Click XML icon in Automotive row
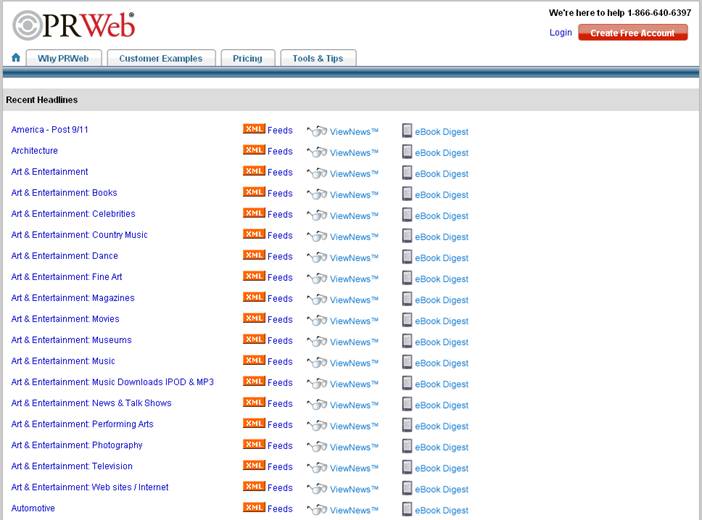 [254, 507]
